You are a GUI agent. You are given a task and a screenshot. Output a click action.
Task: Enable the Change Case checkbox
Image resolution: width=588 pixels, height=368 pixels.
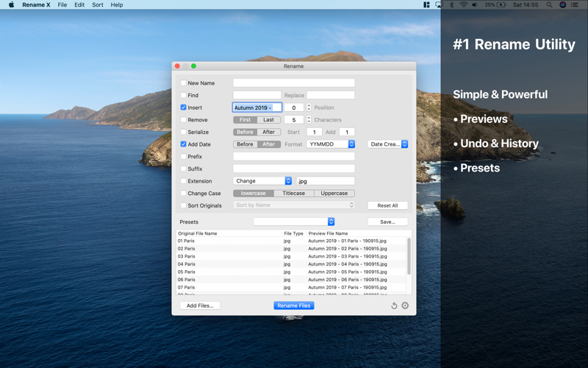tap(183, 193)
